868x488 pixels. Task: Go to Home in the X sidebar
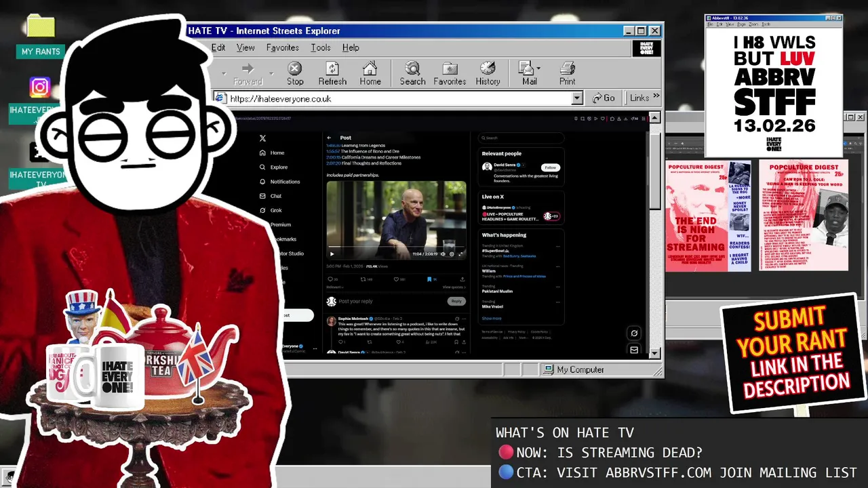click(272, 153)
